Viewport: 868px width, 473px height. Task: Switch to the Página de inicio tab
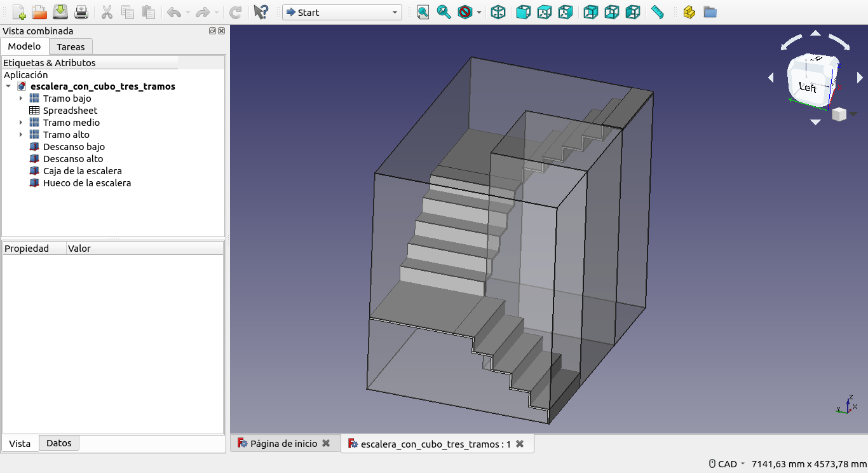(x=283, y=444)
